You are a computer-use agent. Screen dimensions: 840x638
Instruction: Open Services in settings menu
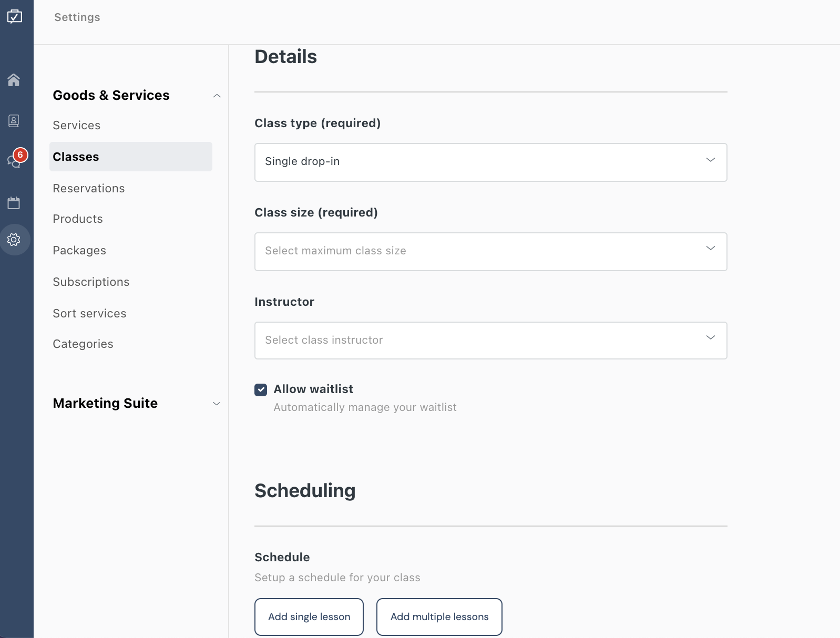[77, 125]
